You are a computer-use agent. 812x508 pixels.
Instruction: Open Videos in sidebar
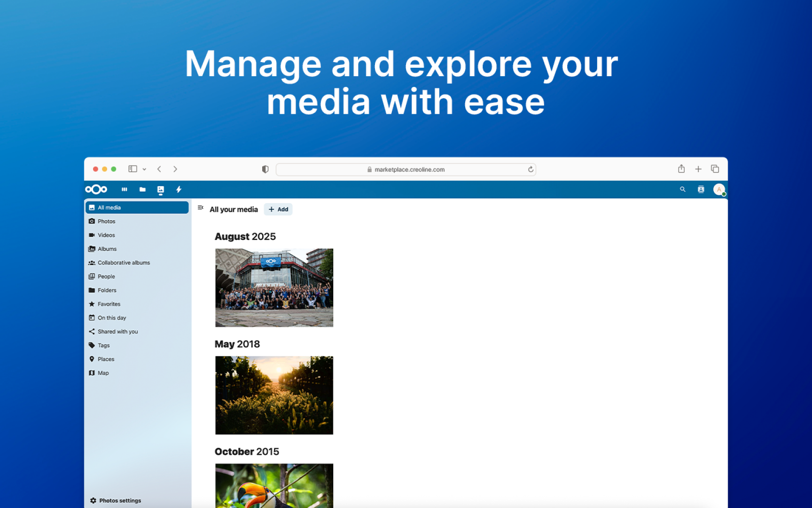click(137, 235)
